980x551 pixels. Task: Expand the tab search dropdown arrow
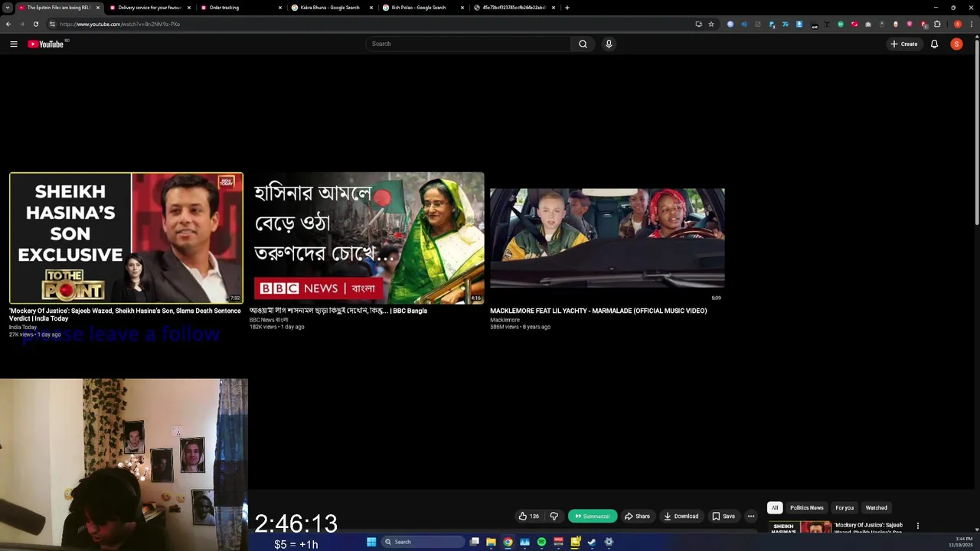click(x=7, y=8)
